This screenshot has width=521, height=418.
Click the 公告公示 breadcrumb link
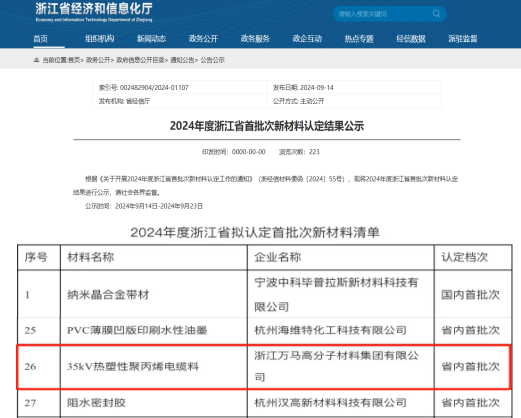pos(212,60)
